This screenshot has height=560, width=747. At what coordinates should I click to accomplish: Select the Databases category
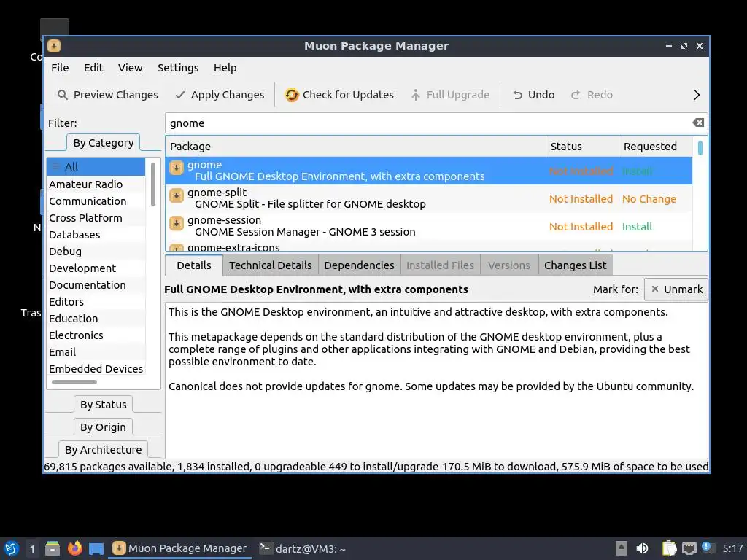click(96, 234)
